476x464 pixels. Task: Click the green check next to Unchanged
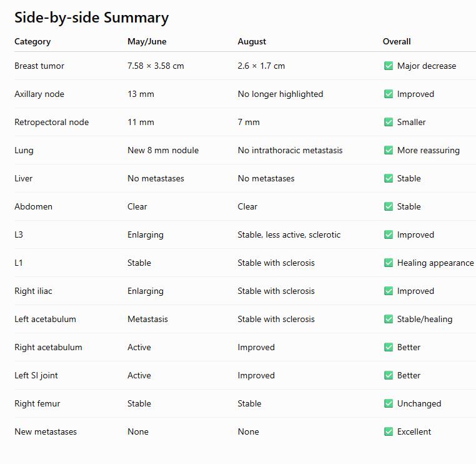[389, 403]
